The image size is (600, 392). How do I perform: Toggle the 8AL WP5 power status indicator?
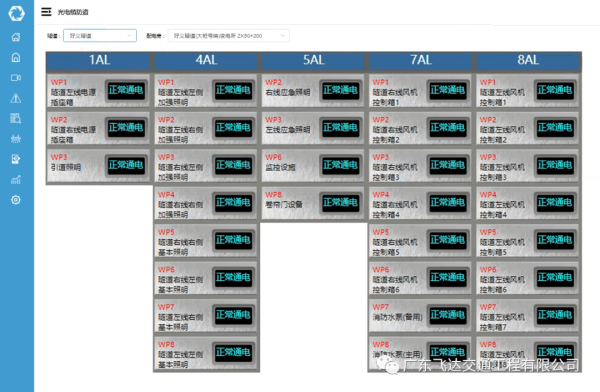click(555, 240)
